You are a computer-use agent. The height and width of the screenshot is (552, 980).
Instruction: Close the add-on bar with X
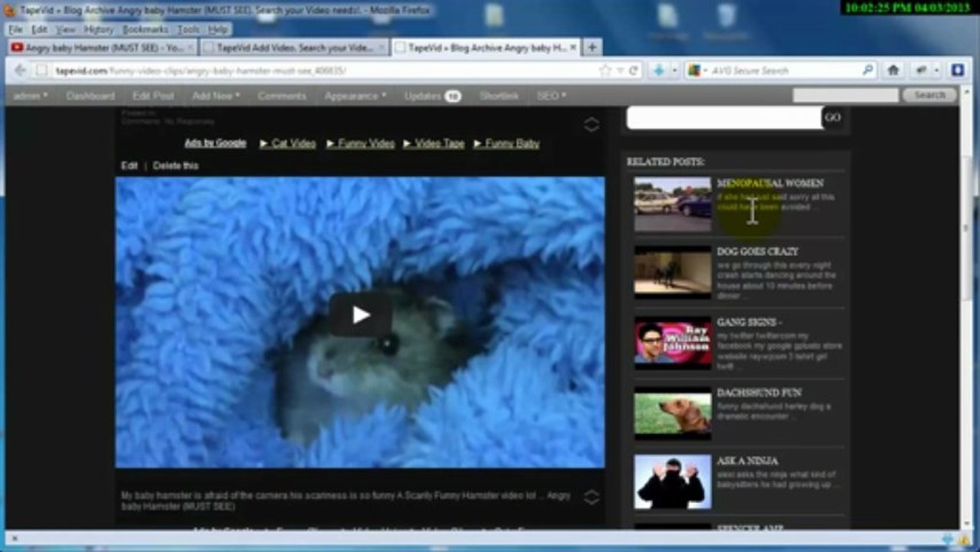click(x=14, y=539)
